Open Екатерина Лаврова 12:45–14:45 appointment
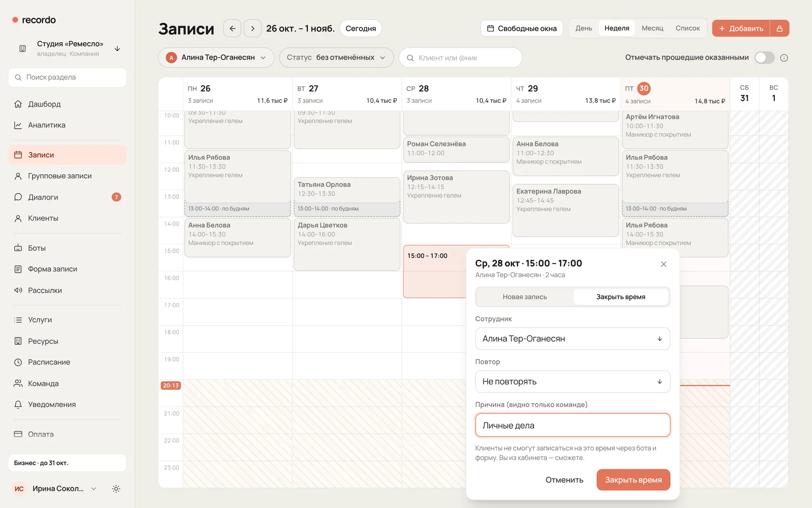This screenshot has height=508, width=812. coord(566,211)
